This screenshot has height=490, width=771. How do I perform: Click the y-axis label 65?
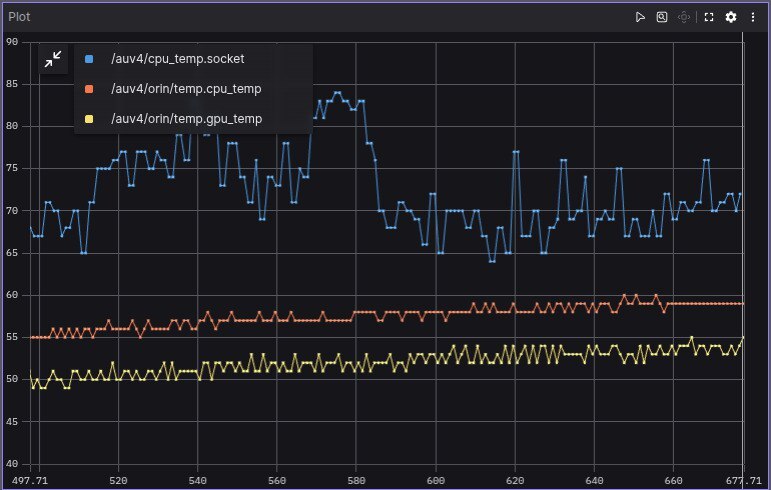pyautogui.click(x=12, y=253)
